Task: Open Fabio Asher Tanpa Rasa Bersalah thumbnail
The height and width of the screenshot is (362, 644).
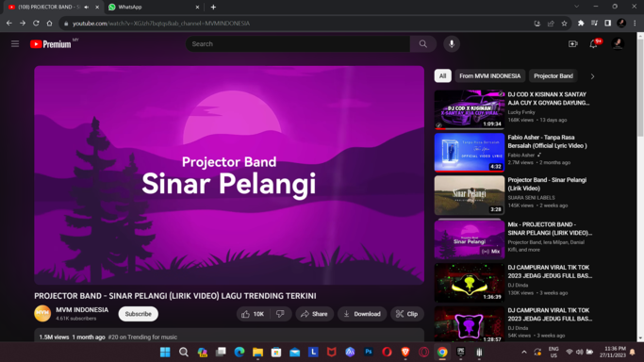Action: (470, 152)
